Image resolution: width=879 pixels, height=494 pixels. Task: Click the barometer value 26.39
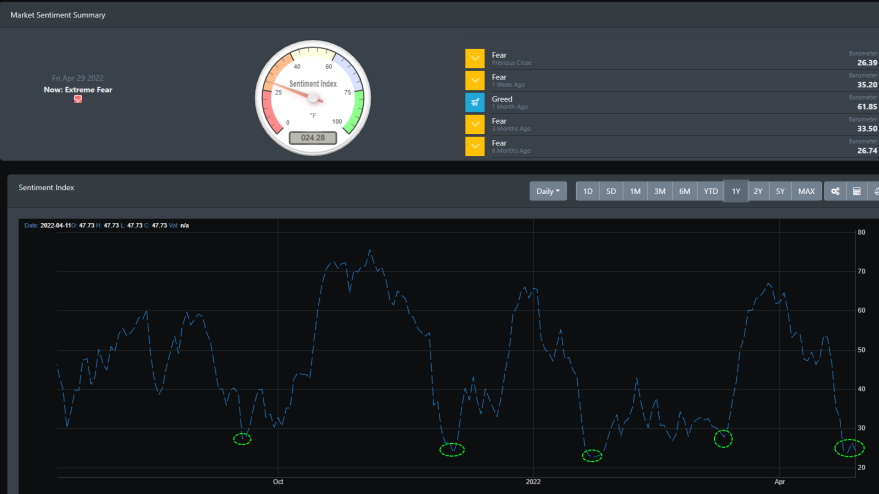pos(867,63)
